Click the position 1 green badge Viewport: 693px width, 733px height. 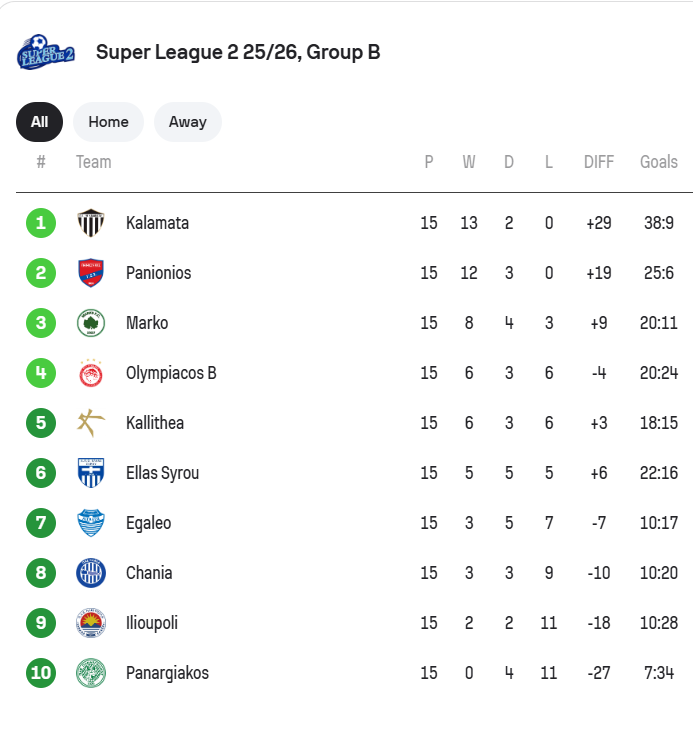(x=41, y=223)
